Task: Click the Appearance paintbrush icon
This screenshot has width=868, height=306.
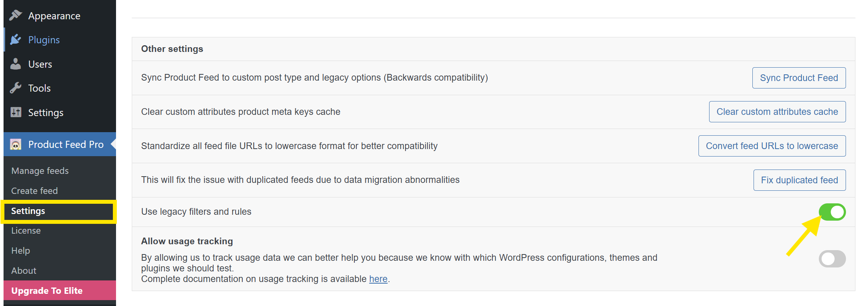Action: click(16, 15)
